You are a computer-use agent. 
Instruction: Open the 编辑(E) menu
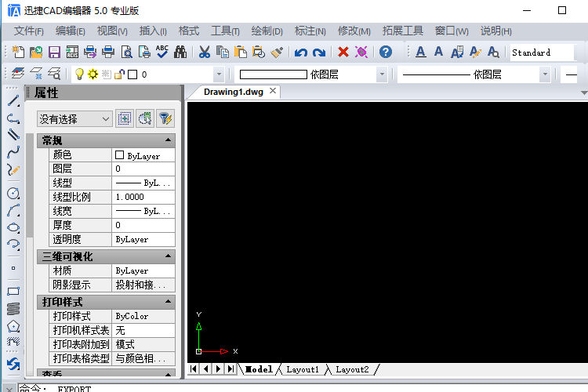click(70, 31)
